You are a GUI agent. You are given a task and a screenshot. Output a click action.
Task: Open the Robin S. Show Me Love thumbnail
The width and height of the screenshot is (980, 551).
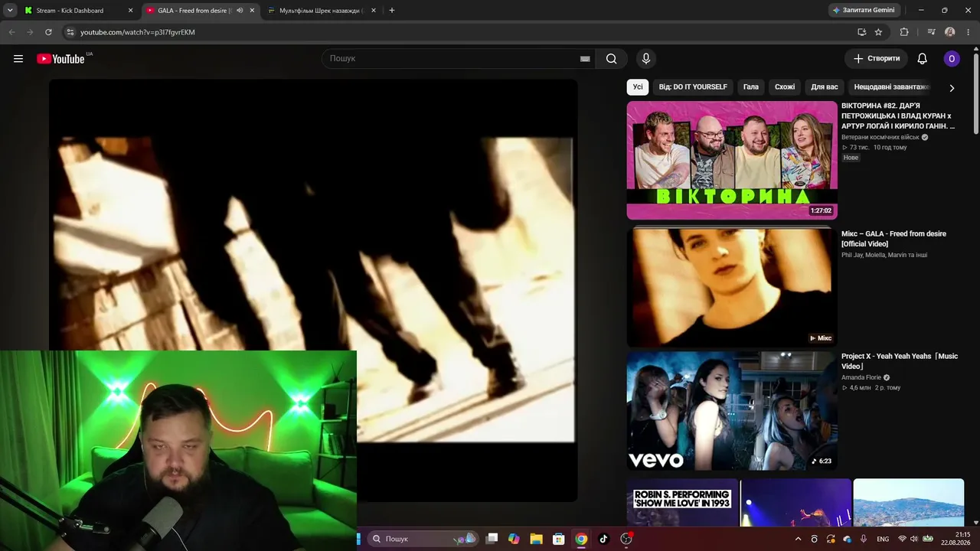[x=682, y=503]
